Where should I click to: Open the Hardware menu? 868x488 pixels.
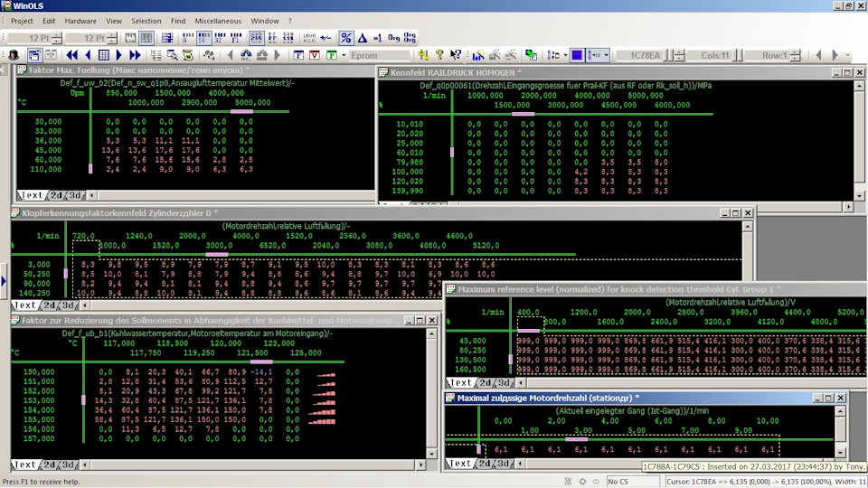(80, 20)
